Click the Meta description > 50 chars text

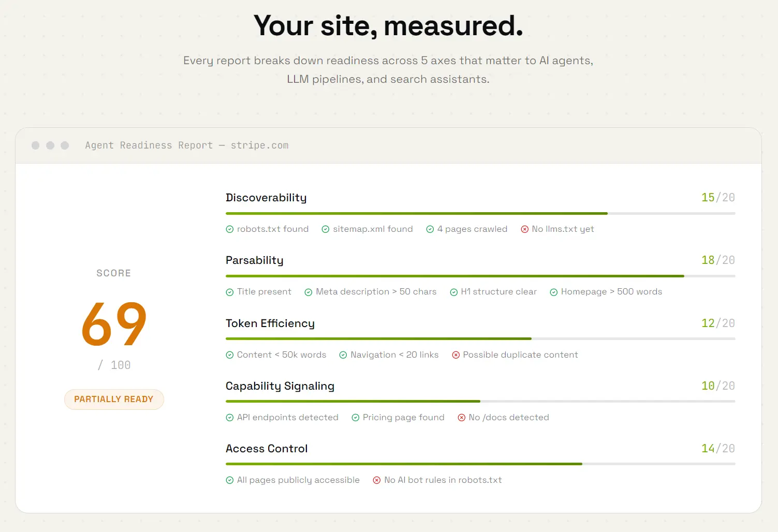tap(376, 292)
